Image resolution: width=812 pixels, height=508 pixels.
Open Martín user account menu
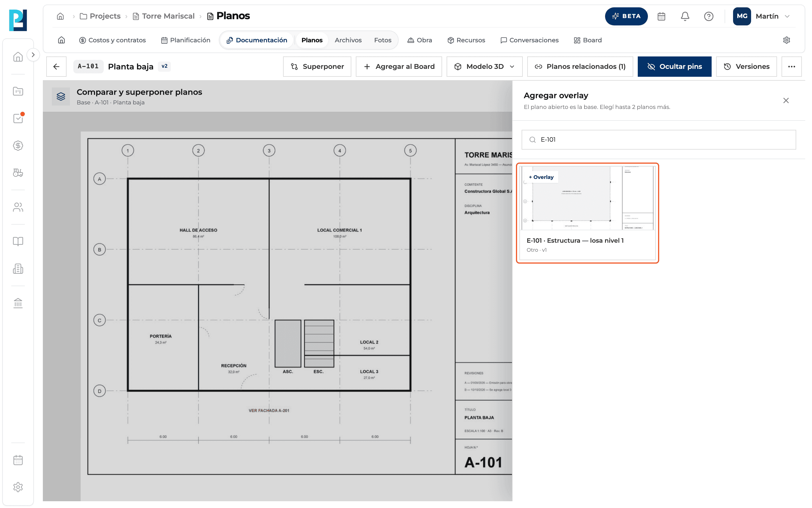762,16
